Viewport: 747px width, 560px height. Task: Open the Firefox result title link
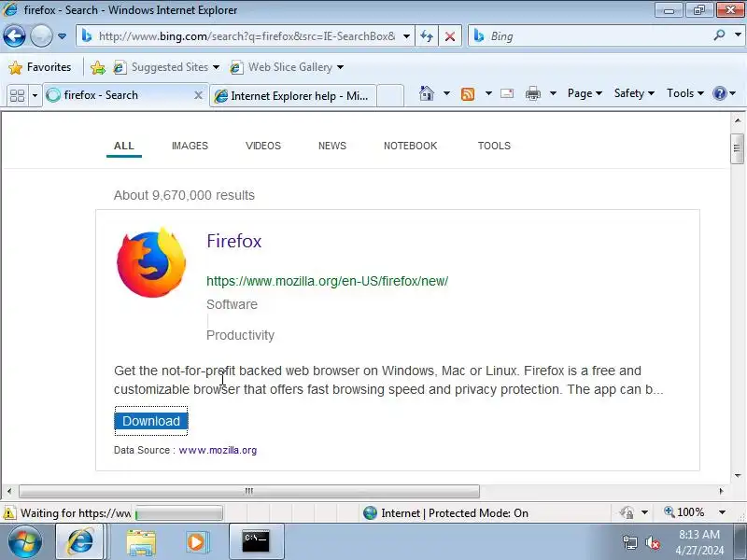[234, 241]
